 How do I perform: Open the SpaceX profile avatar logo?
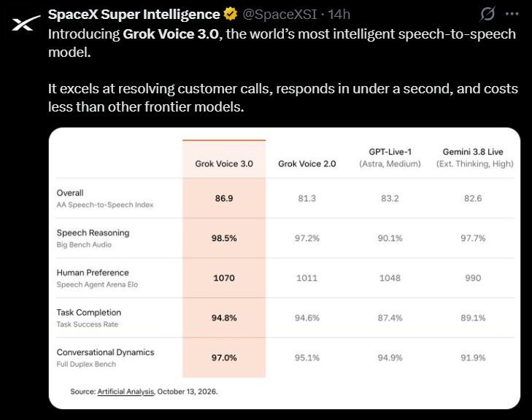pos(24,23)
